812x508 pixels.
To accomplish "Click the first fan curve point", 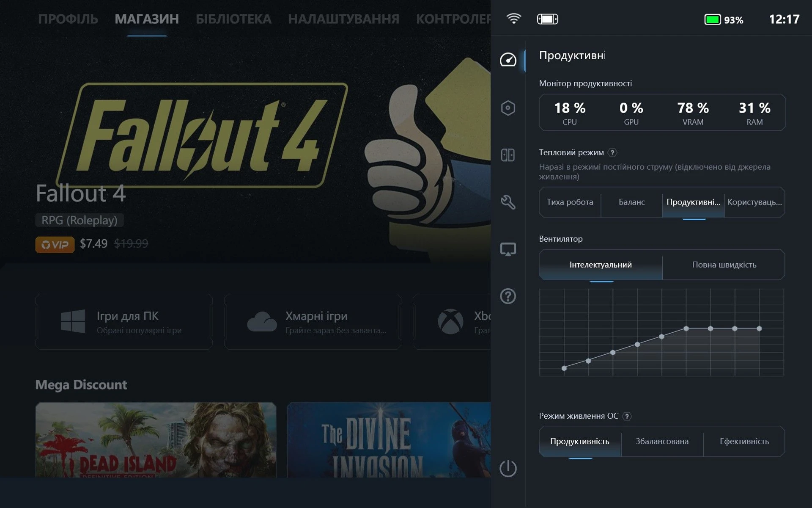I will click(x=564, y=368).
